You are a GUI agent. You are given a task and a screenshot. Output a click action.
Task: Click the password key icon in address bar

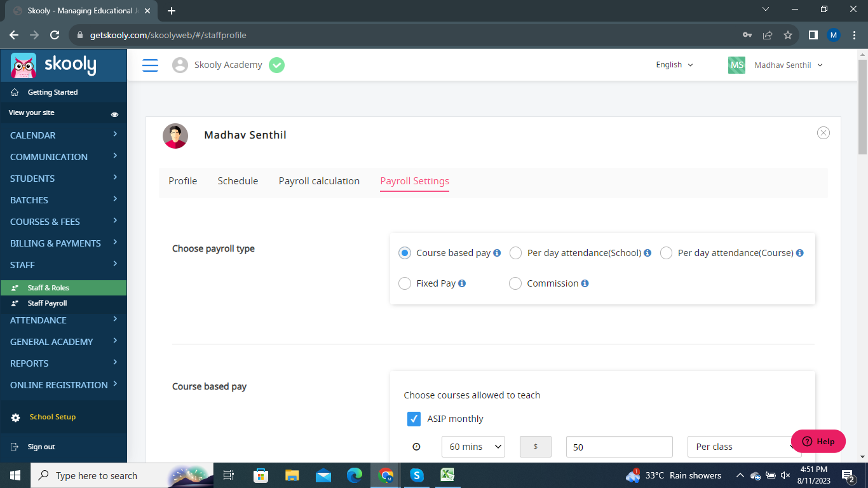coord(747,35)
